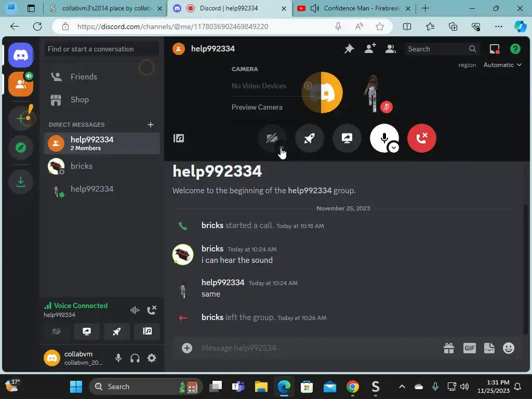Viewport: 532px width, 399px height.
Task: Refresh the page in Edge
Action: [37, 26]
